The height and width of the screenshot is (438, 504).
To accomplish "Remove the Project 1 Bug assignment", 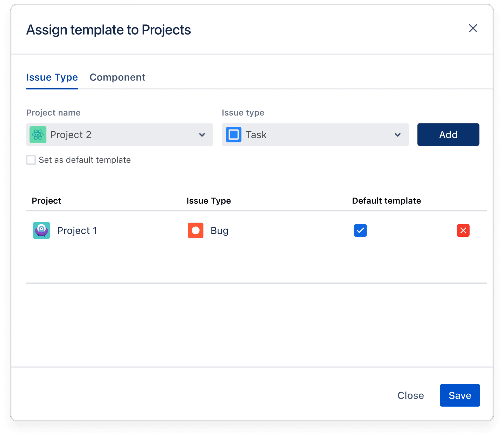I will pos(463,230).
